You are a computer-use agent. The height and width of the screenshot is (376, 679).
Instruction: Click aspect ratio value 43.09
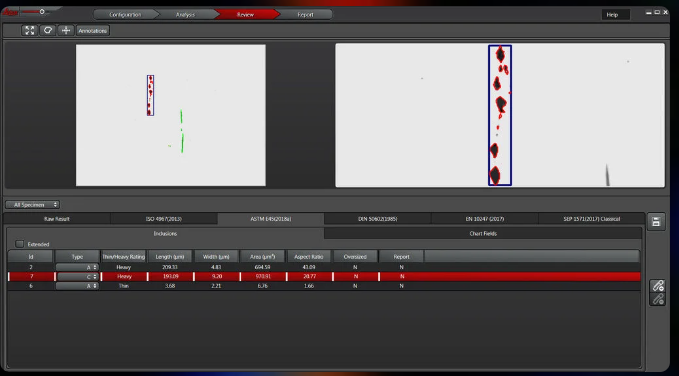309,267
